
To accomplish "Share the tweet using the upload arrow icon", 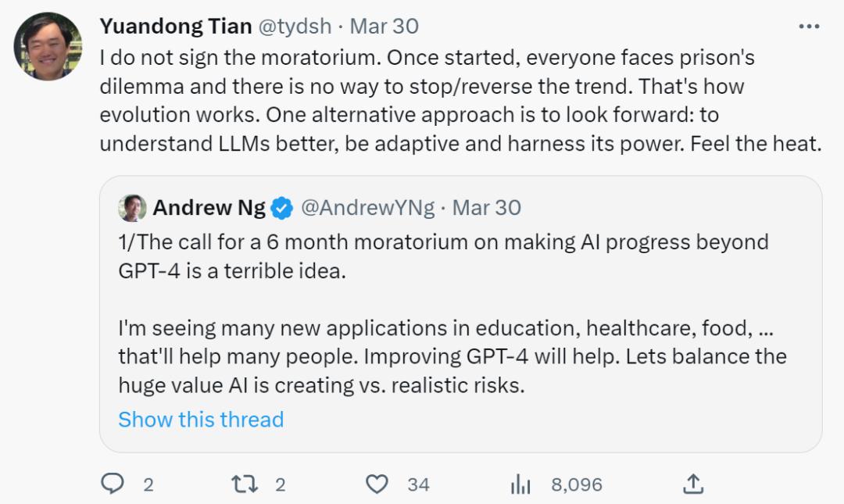I will (692, 484).
